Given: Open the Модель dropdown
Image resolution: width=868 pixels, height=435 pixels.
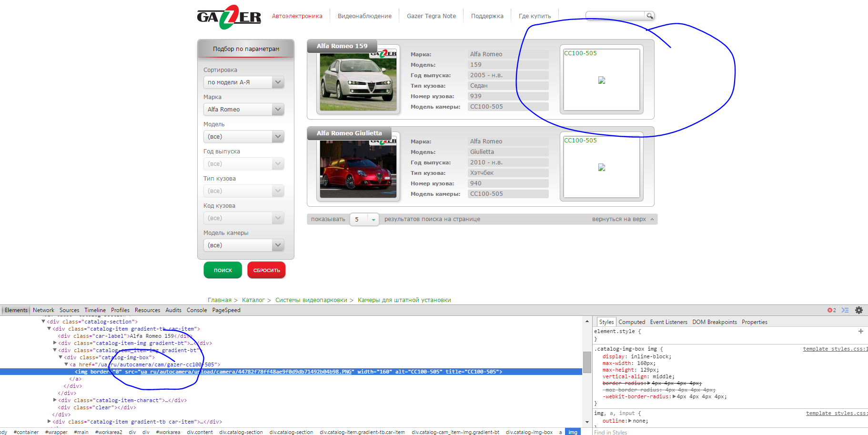Looking at the screenshot, I should (x=244, y=137).
